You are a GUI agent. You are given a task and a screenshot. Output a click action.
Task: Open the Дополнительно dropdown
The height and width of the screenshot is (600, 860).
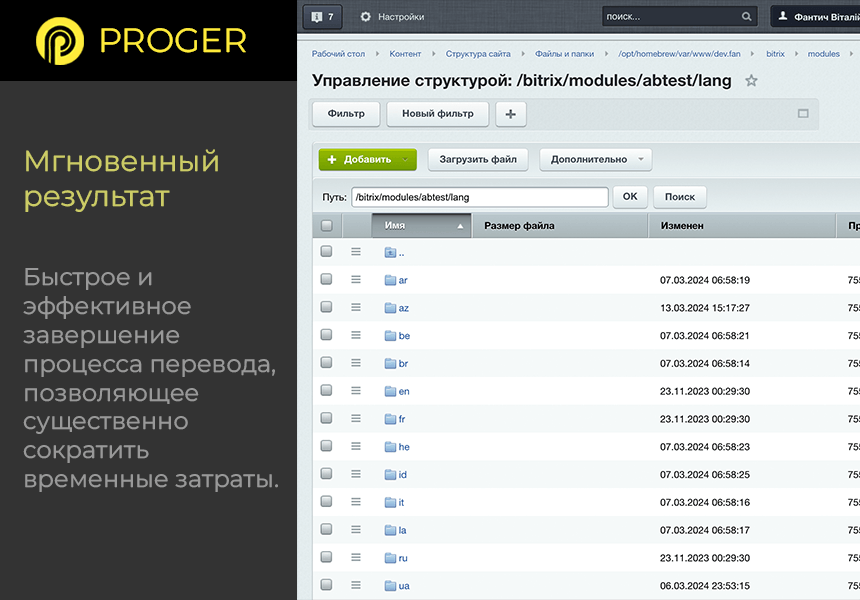click(595, 159)
